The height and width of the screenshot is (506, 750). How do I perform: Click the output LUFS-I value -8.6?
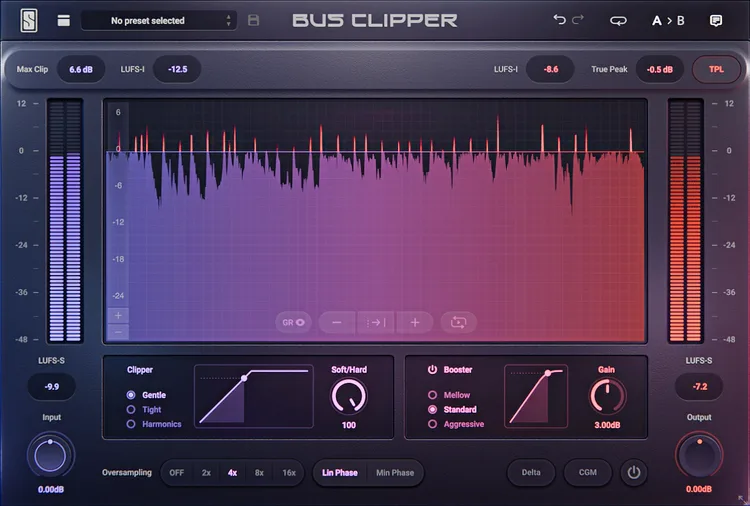pos(551,69)
